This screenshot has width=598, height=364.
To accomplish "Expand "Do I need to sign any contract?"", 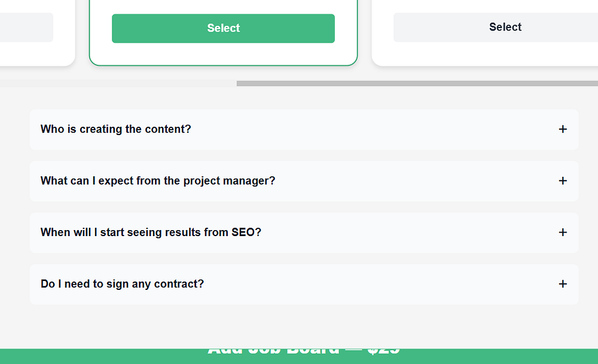I will (x=122, y=284).
